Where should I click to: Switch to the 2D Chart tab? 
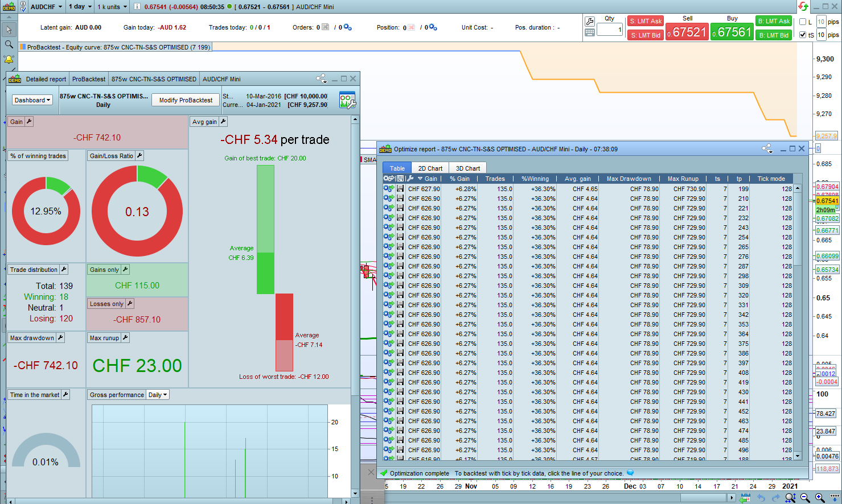tap(430, 168)
